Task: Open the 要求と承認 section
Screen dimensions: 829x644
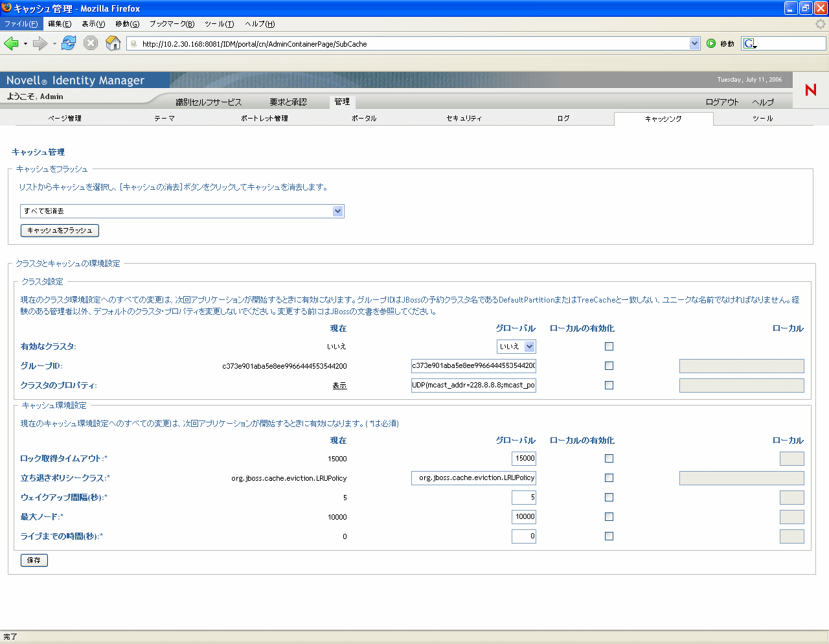Action: tap(288, 102)
